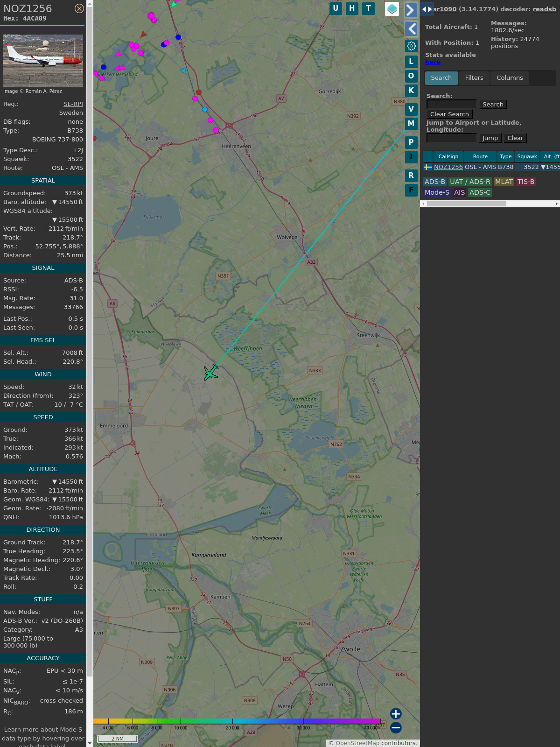Image resolution: width=560 pixels, height=747 pixels.
Task: Toggle the U map button
Action: point(336,8)
